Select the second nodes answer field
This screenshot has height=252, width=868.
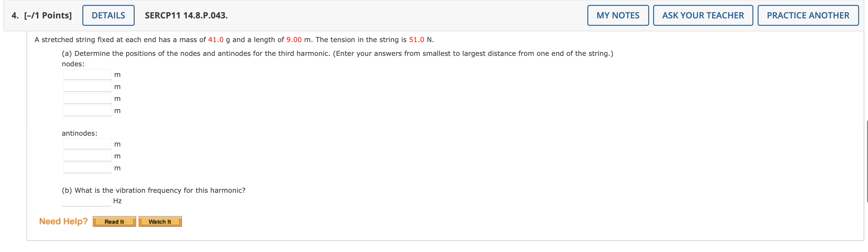click(87, 86)
